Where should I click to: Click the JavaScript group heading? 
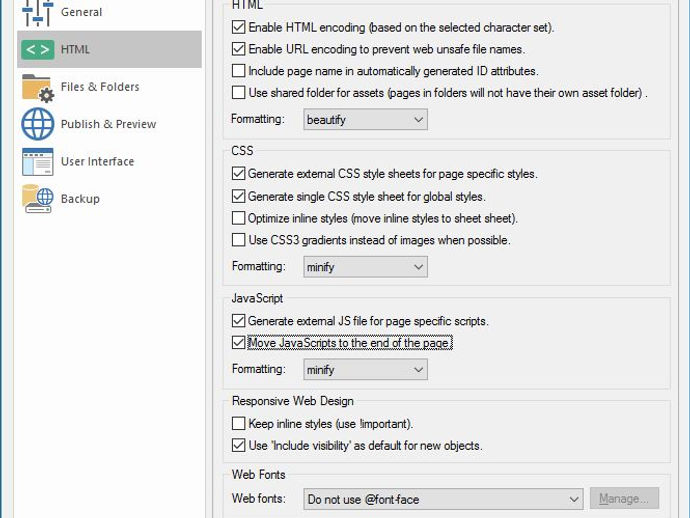pos(257,298)
